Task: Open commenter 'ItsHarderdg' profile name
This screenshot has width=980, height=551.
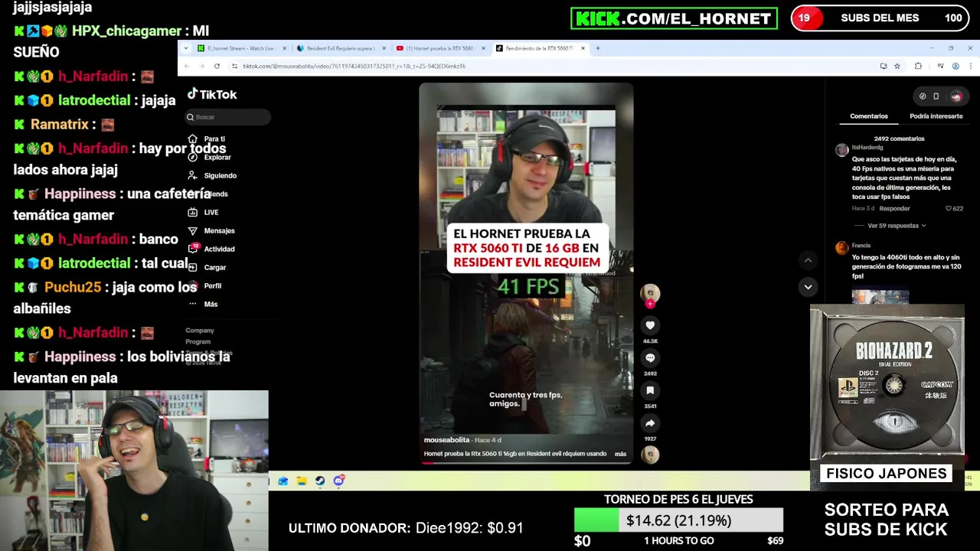Action: click(x=867, y=147)
